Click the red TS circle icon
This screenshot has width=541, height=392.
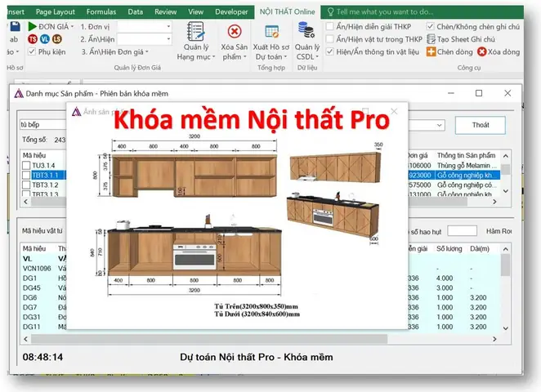[33, 39]
